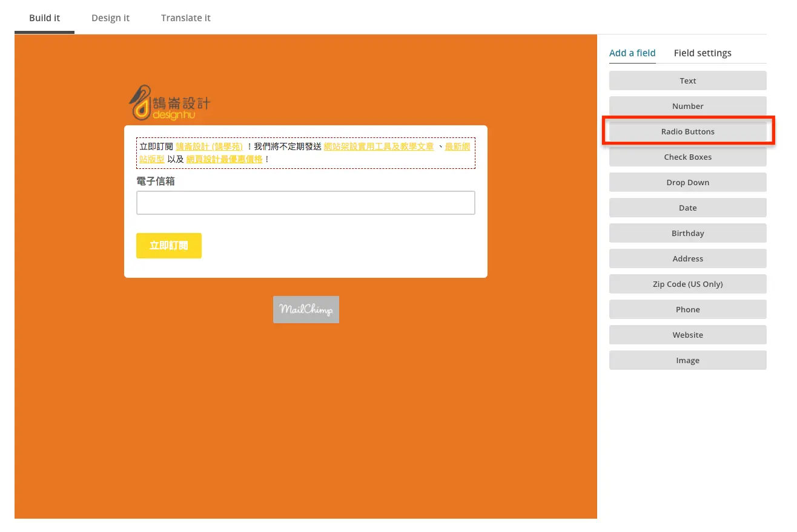Click the 電子信箱 email input box
Image resolution: width=797 pixels, height=532 pixels.
pyautogui.click(x=305, y=203)
